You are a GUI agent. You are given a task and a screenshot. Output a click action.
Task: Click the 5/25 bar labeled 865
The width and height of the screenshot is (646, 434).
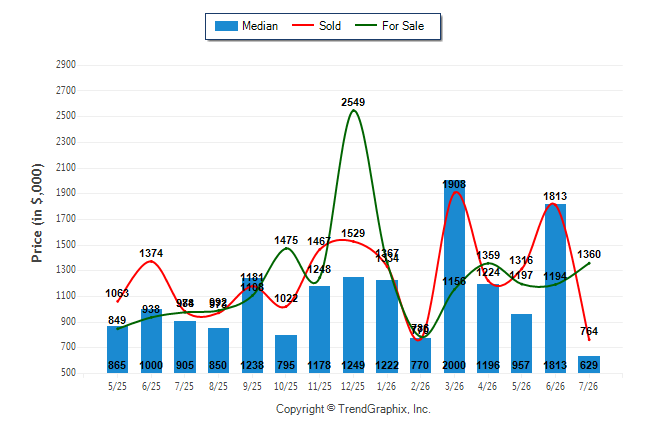(117, 350)
